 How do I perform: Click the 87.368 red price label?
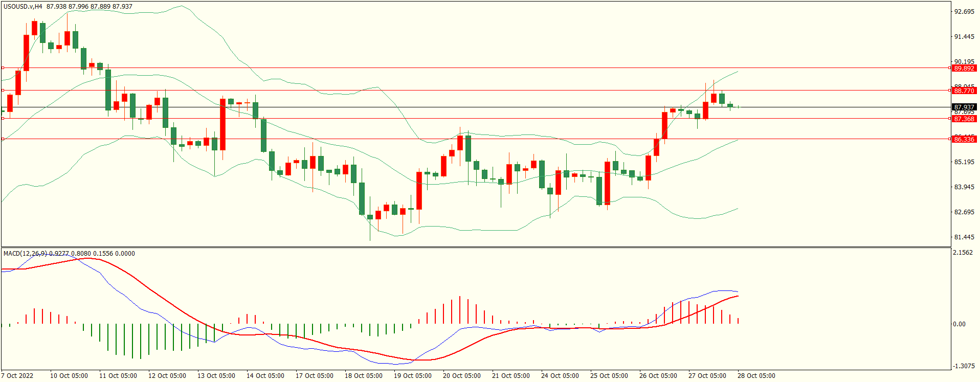(964, 119)
